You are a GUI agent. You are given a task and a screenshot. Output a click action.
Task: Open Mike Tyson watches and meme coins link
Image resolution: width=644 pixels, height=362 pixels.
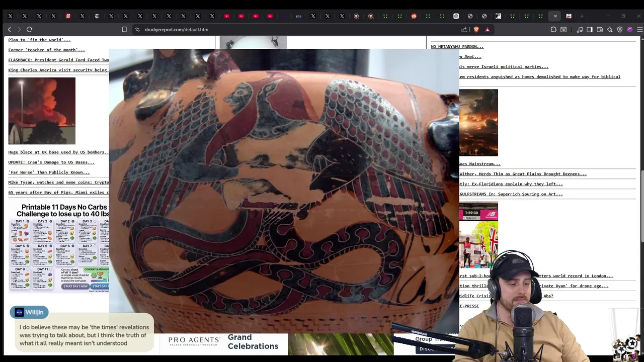click(x=58, y=182)
